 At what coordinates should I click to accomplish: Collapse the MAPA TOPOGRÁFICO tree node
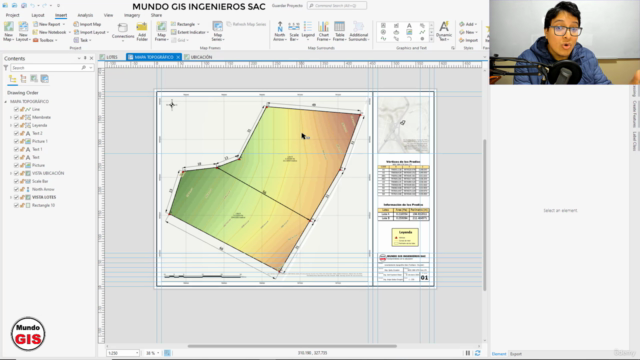6,101
